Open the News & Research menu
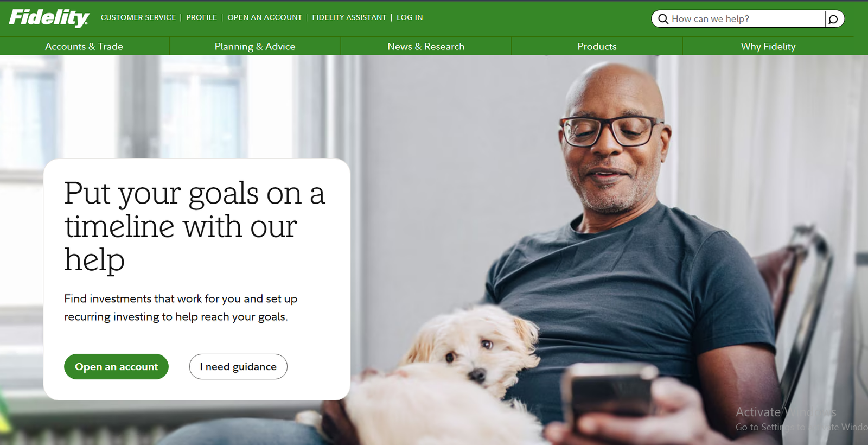 pyautogui.click(x=426, y=47)
